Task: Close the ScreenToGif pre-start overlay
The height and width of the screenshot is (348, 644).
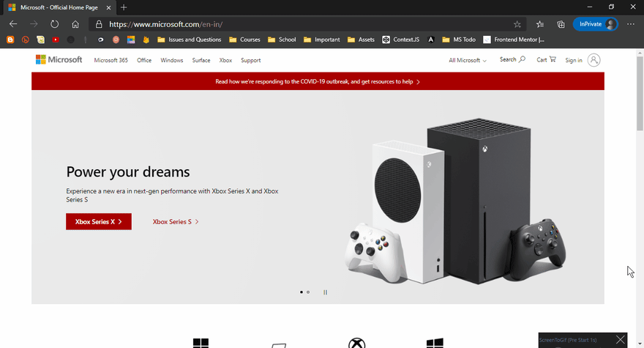Action: tap(620, 340)
